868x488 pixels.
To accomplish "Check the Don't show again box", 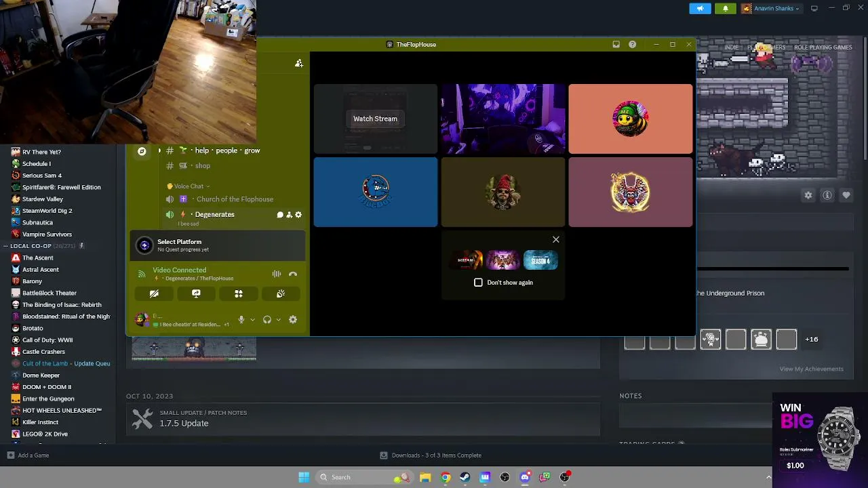I will [x=478, y=283].
